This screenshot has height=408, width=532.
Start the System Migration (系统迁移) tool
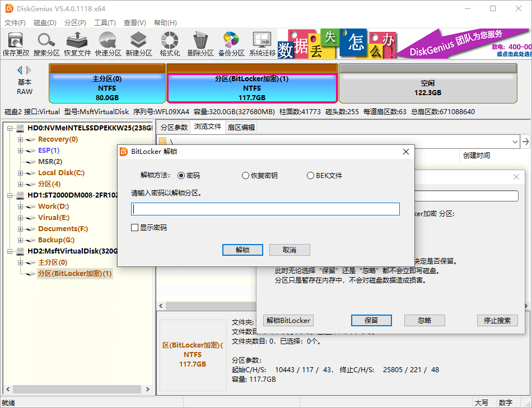[262, 44]
